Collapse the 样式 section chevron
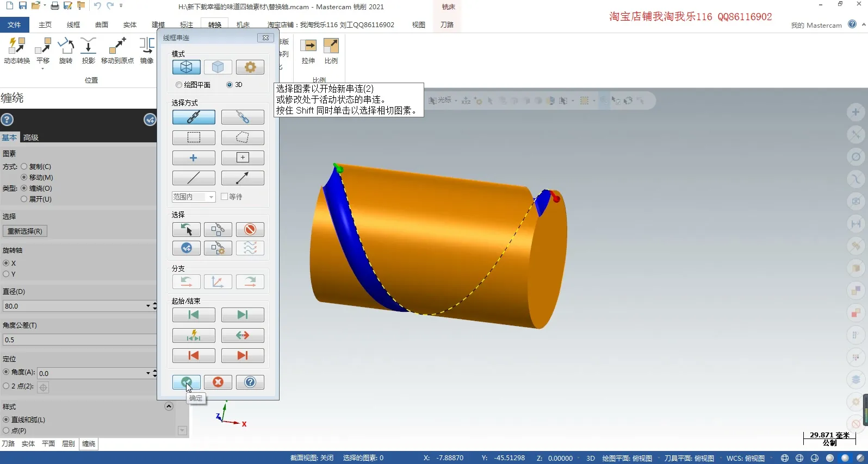This screenshot has width=868, height=464. tap(169, 406)
